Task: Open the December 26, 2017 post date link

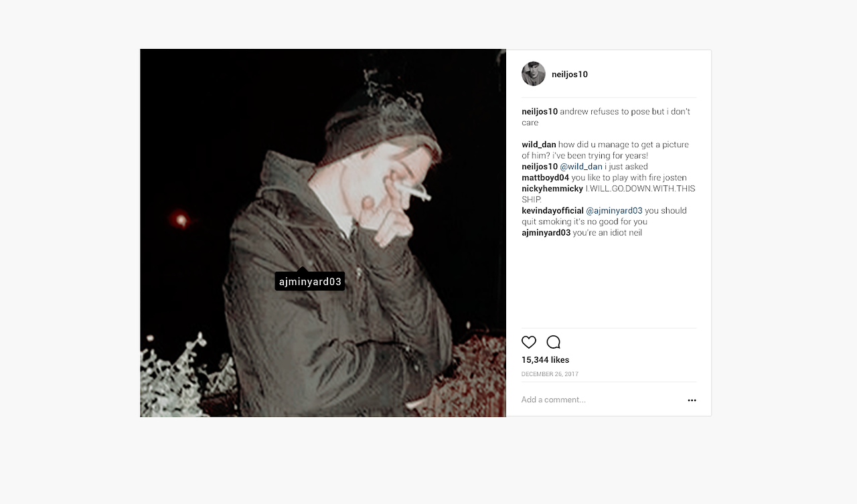Action: pyautogui.click(x=550, y=374)
